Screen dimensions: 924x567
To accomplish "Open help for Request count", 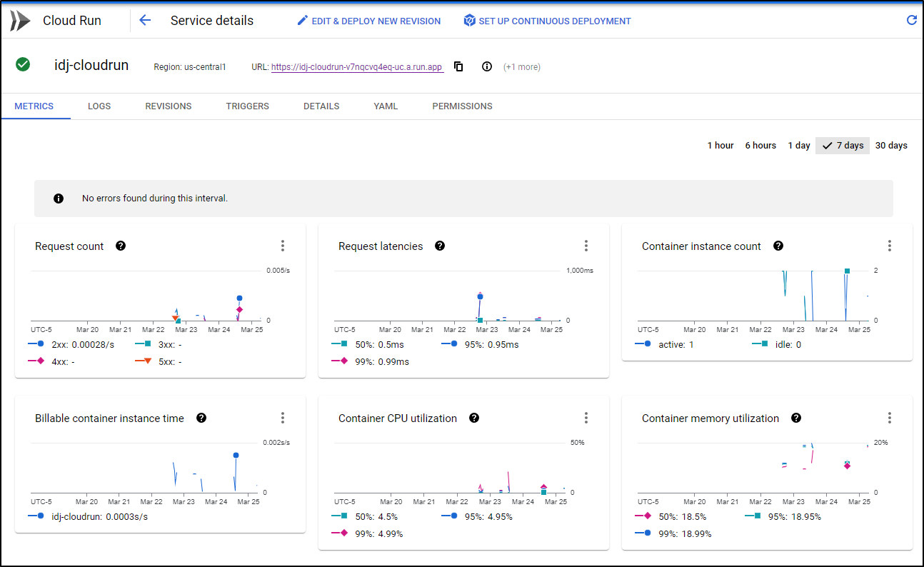I will (121, 246).
